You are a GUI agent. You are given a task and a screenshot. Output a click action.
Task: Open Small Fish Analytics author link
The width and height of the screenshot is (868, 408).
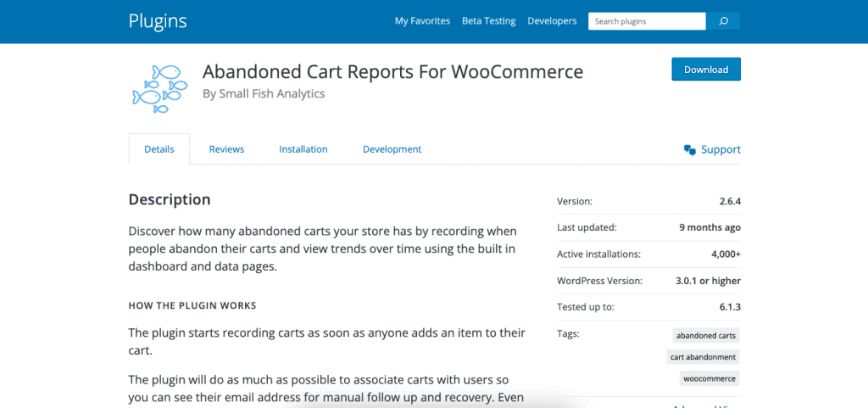point(272,93)
